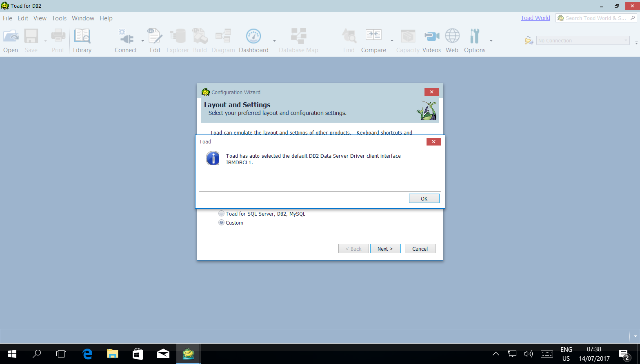Click the Search Toad World input field

coord(596,18)
